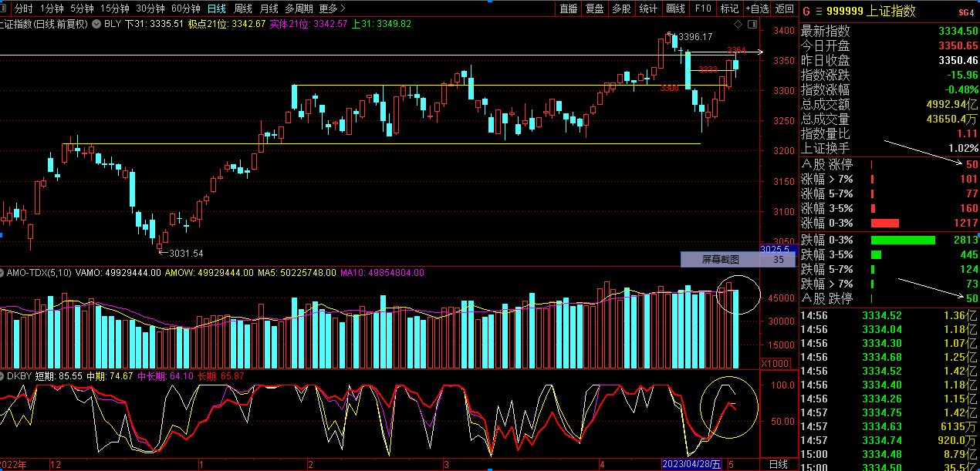Open the 多周期 multi-period view
The width and height of the screenshot is (980, 471).
coord(299,8)
